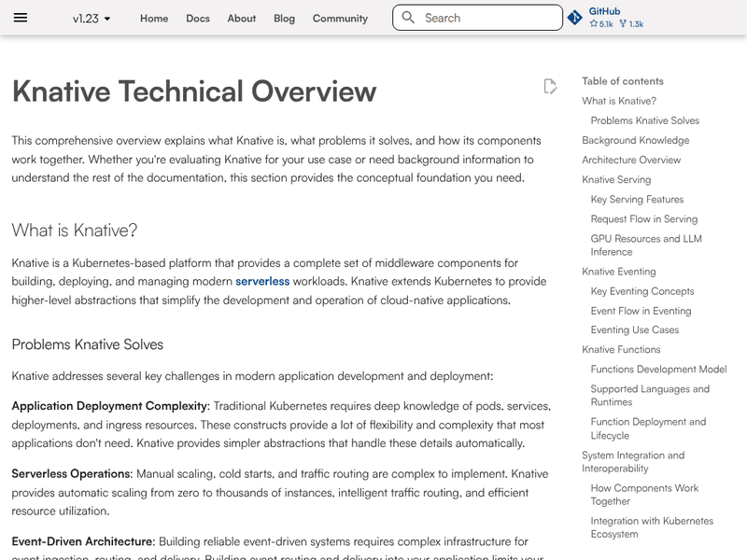747x560 pixels.
Task: Follow the serverless hyperlink
Action: pyautogui.click(x=262, y=282)
